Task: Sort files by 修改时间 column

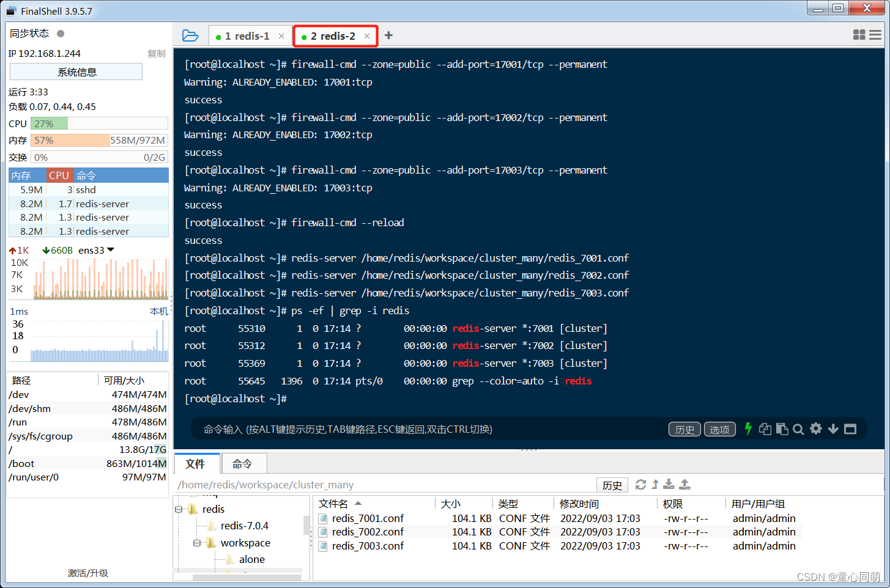Action: [x=606, y=504]
